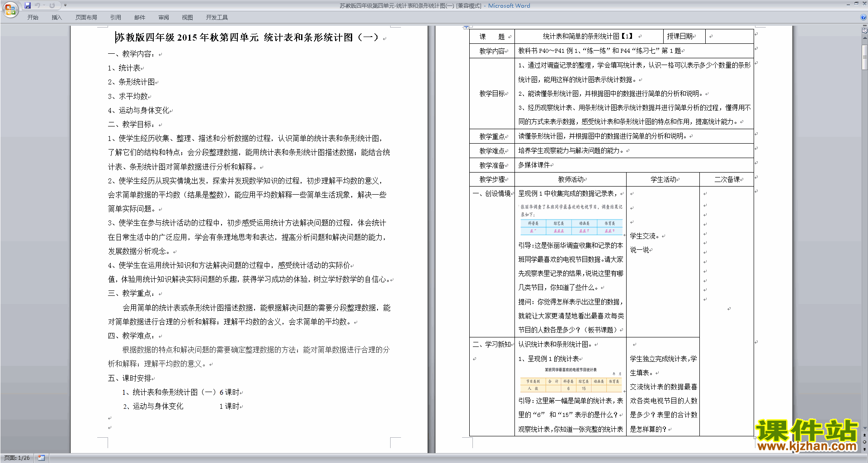The width and height of the screenshot is (868, 463).
Task: Click the table cell 课 题
Action: coord(492,37)
